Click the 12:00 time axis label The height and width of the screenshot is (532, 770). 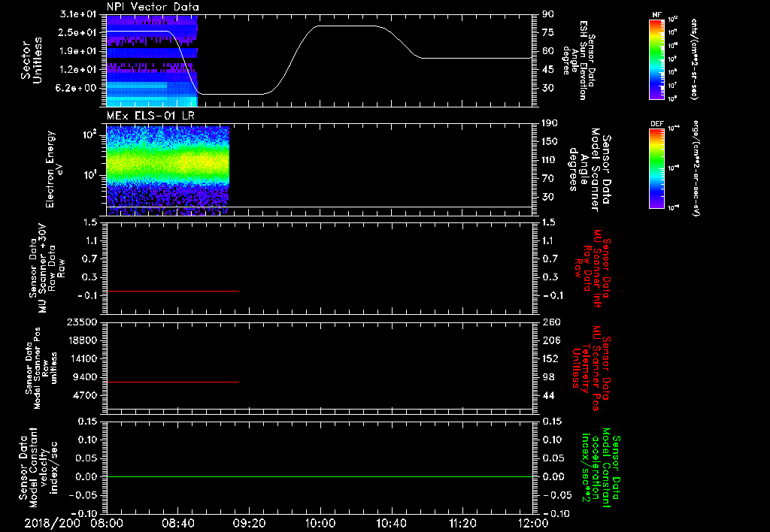coord(533,523)
